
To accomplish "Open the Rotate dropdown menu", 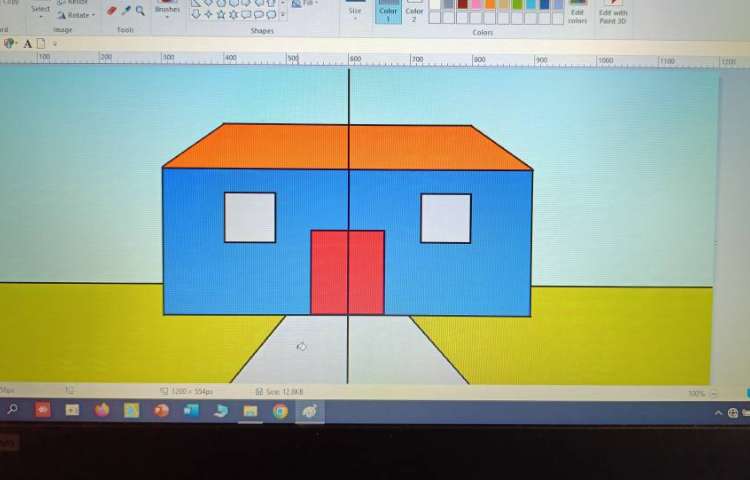I will point(78,15).
